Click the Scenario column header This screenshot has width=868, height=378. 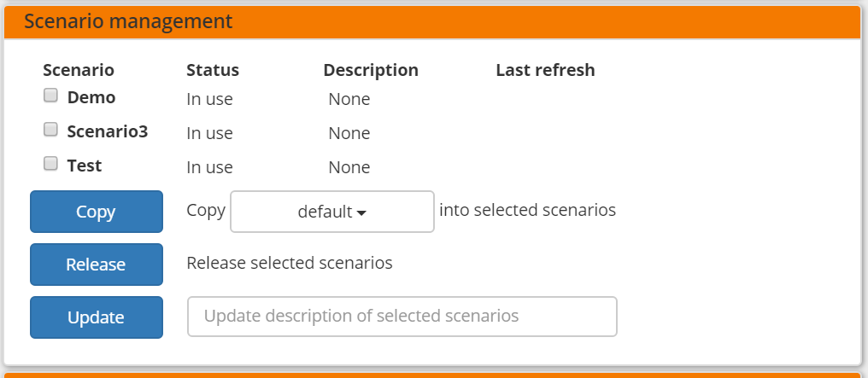pos(79,70)
